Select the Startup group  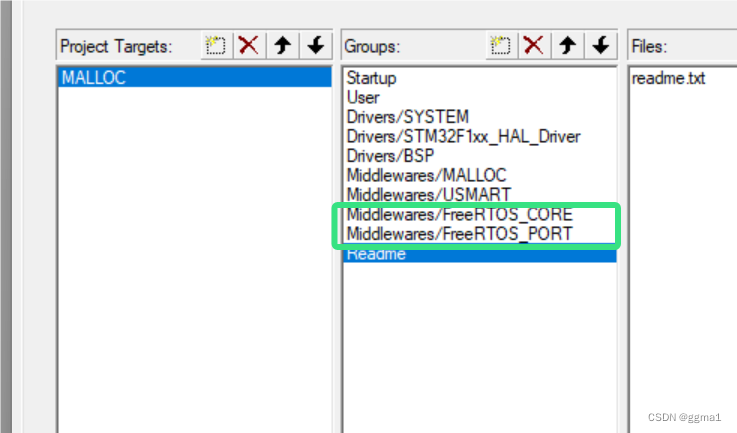click(x=479, y=78)
